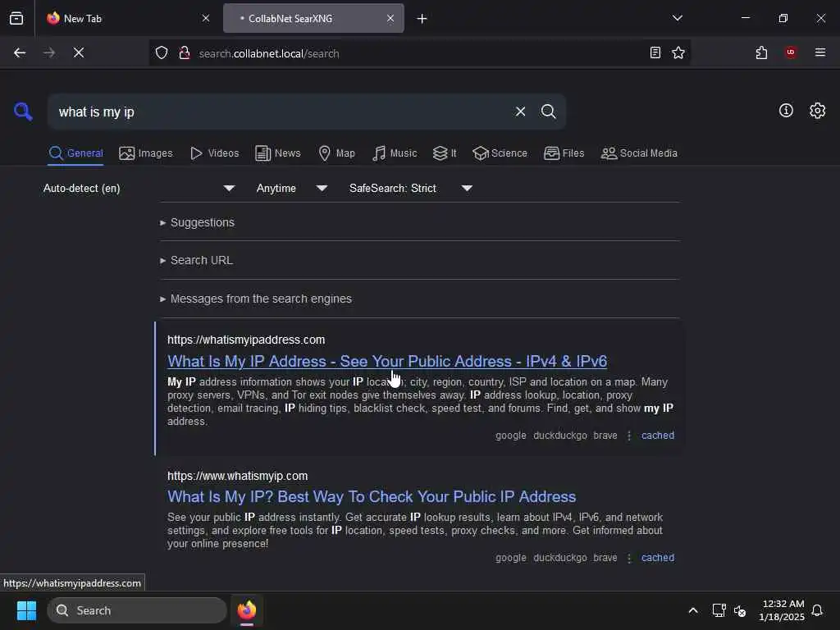Switch to the Videos category tab
840x630 pixels.
(214, 153)
